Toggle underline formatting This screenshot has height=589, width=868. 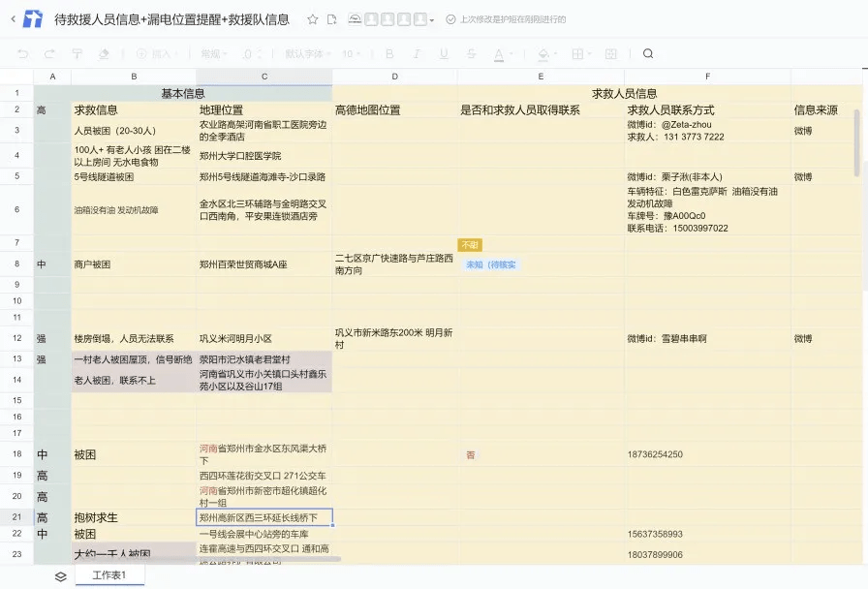(444, 53)
